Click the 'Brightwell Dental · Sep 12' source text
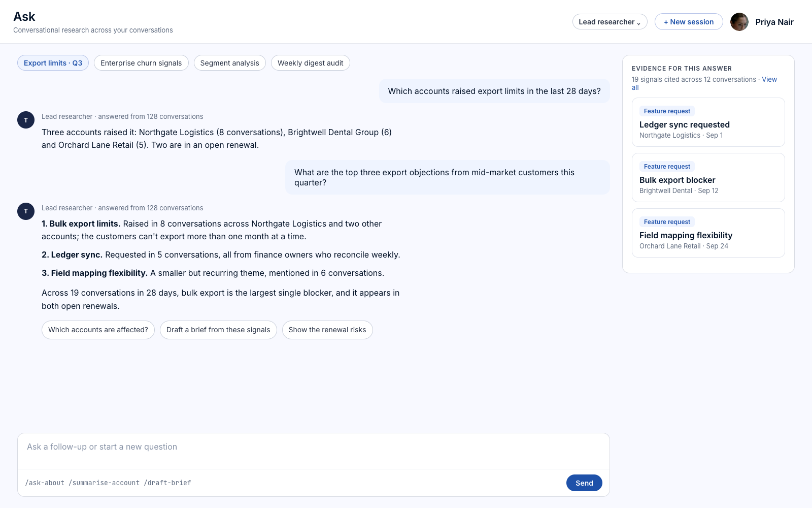Screen dimensions: 812x508 [679, 190]
